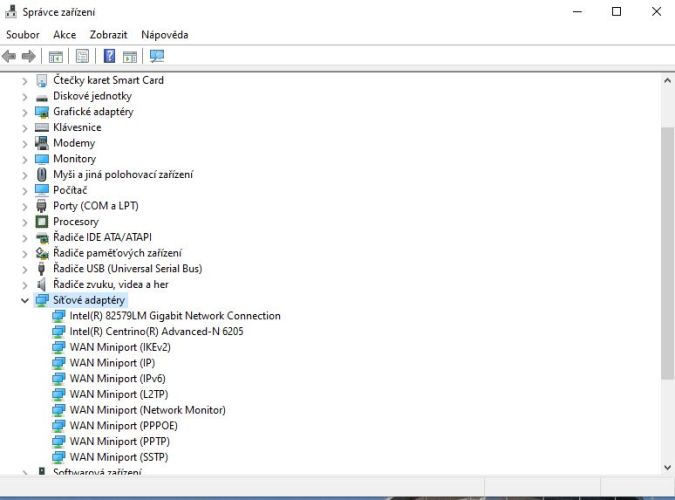This screenshot has width=675, height=500.
Task: Click the Diskové jednotky drive icon
Action: tap(42, 98)
